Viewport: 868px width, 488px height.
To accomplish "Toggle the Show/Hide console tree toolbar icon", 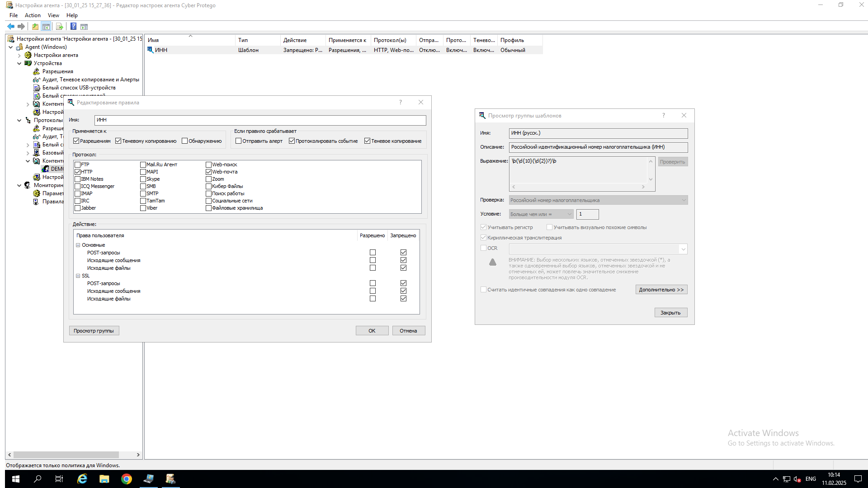I will click(46, 27).
